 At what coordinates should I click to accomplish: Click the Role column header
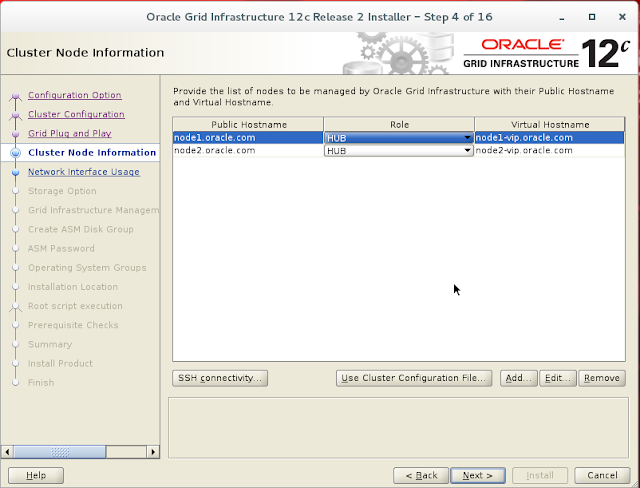point(399,124)
